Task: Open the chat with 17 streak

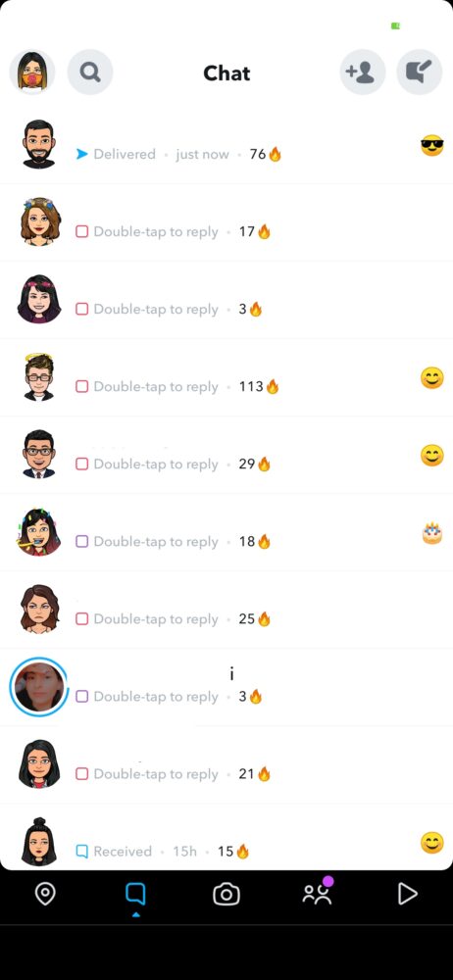Action: [226, 223]
